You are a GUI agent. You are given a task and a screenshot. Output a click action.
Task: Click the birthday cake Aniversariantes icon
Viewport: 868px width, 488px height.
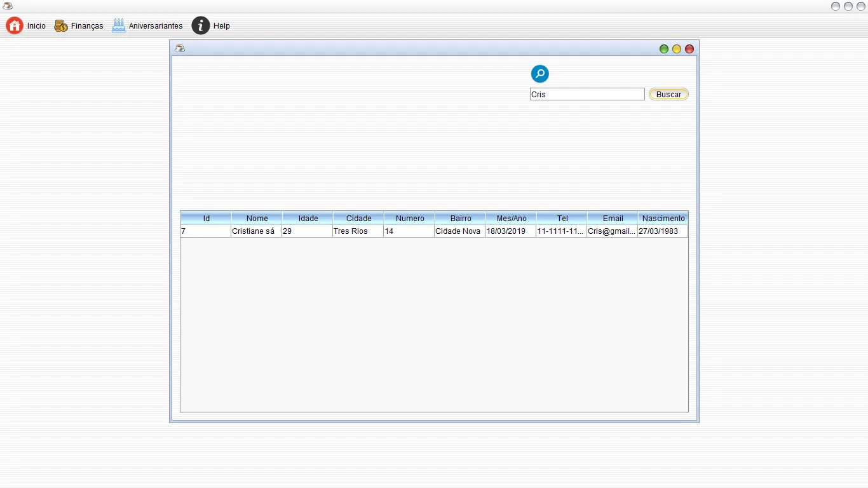[x=119, y=25]
